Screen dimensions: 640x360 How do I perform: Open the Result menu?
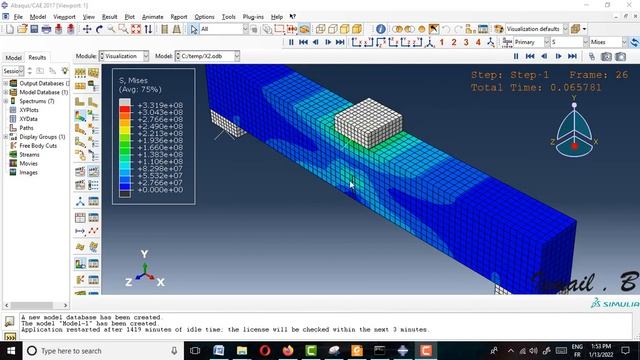tap(109, 17)
